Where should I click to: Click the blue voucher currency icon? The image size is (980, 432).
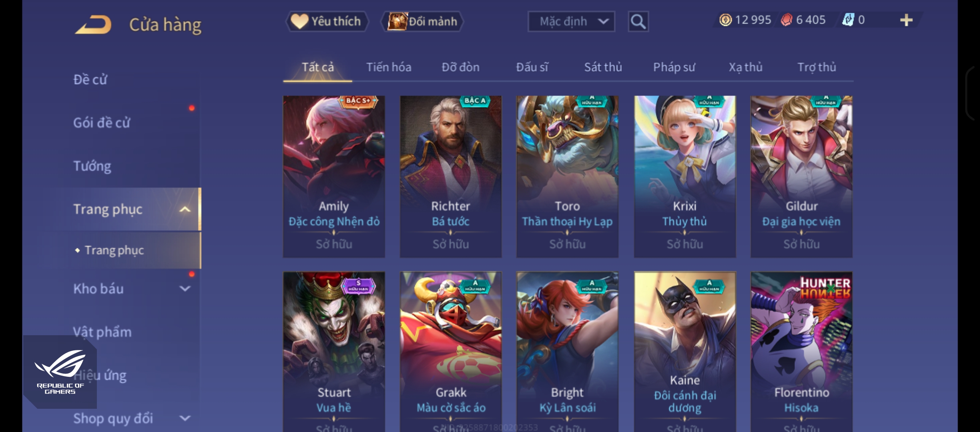[x=848, y=20]
